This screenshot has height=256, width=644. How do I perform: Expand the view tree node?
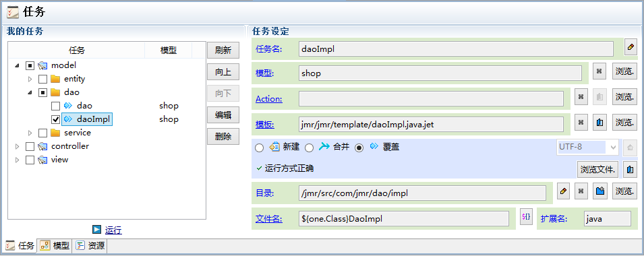tap(17, 160)
